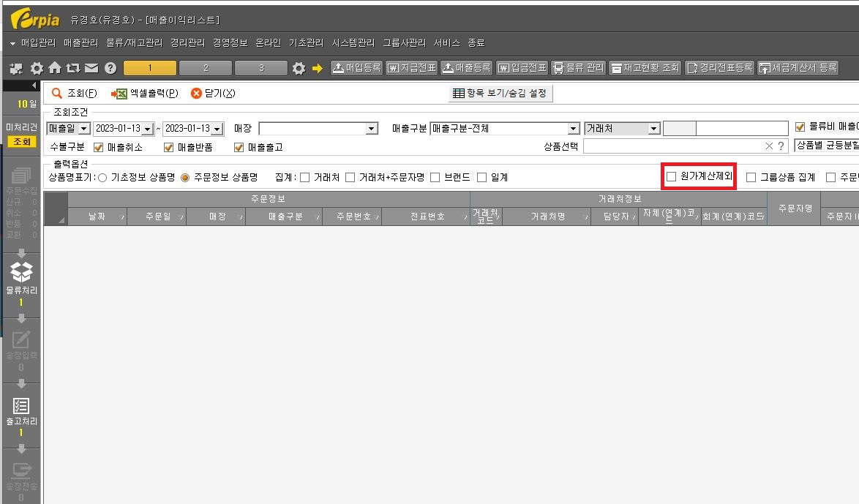Image resolution: width=859 pixels, height=504 pixels.
Task: Click the yellow right arrow icon
Action: (x=318, y=69)
